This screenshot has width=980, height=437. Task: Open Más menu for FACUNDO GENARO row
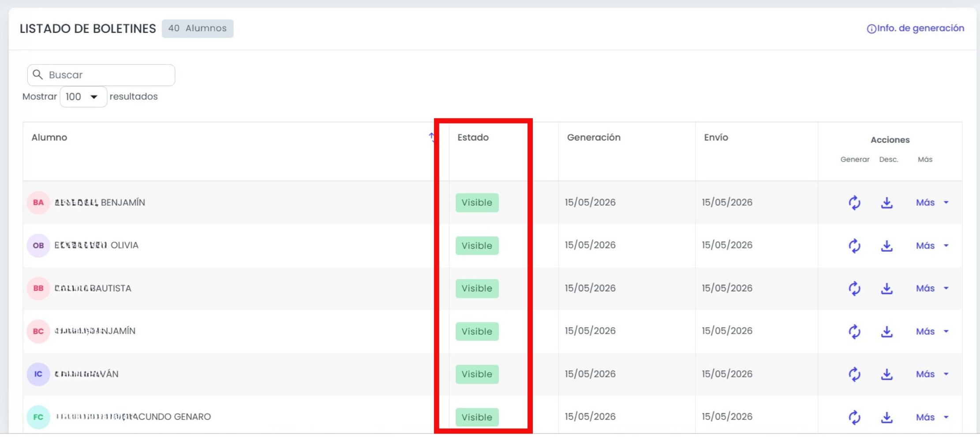932,417
